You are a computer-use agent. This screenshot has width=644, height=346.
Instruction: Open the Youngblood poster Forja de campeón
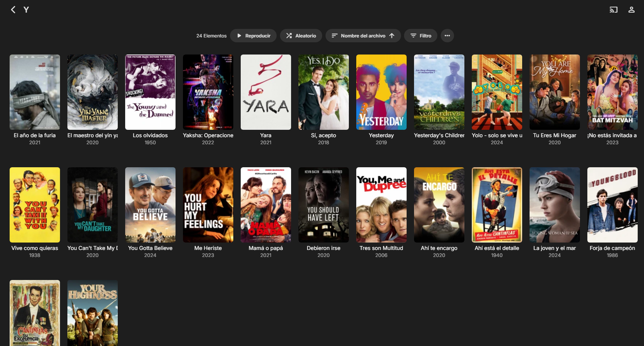pos(613,205)
